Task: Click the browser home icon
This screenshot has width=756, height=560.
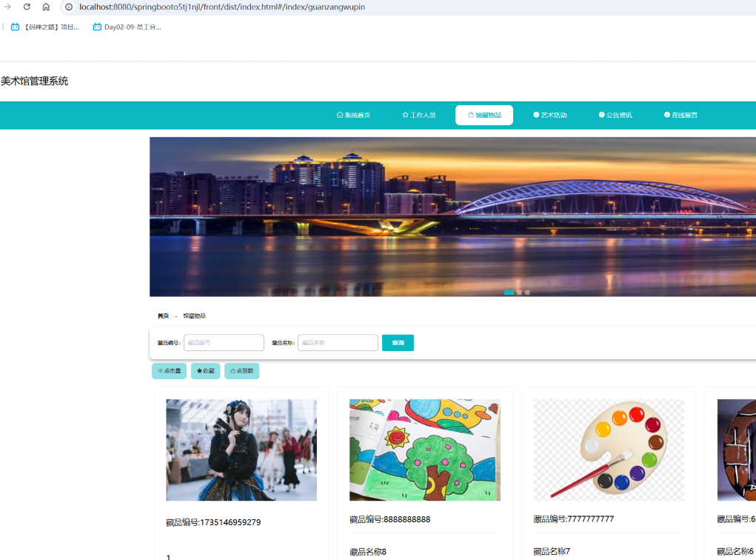Action: click(x=46, y=7)
